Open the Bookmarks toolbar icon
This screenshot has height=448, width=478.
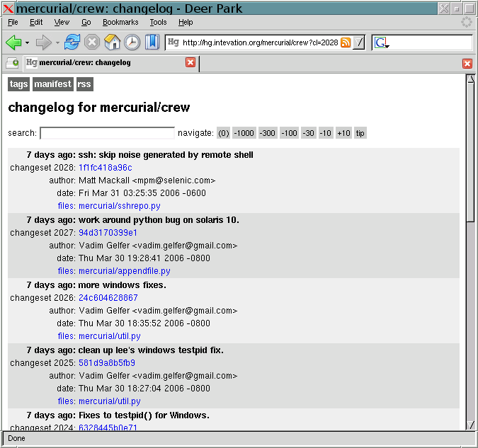(x=152, y=42)
